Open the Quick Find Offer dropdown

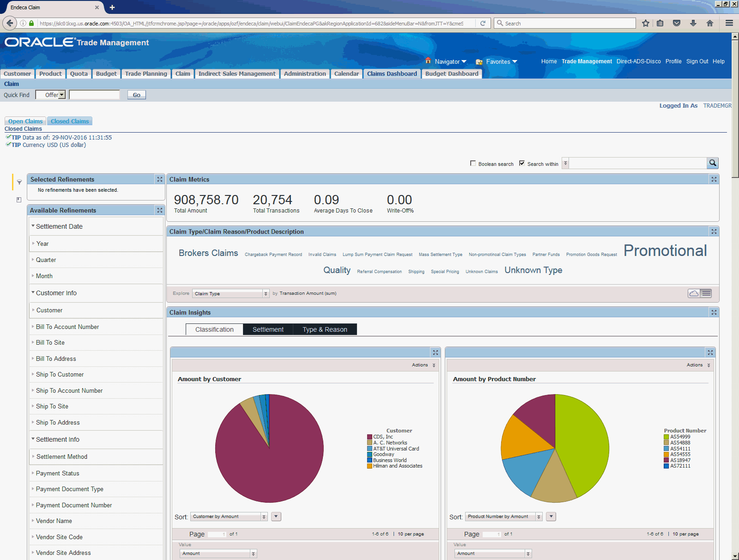click(x=51, y=95)
